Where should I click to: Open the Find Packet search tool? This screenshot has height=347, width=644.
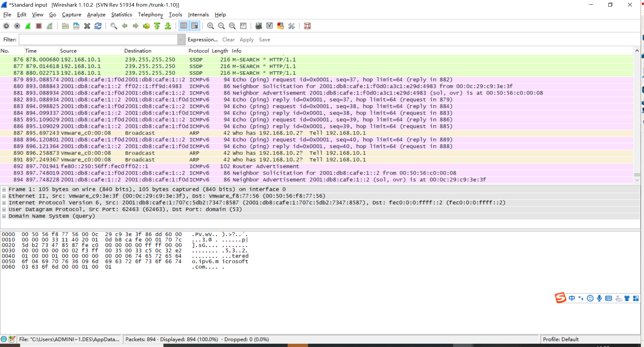[113, 26]
